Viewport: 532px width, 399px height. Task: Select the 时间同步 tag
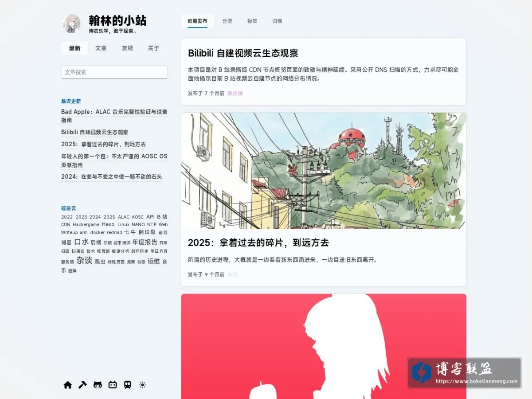(x=140, y=251)
